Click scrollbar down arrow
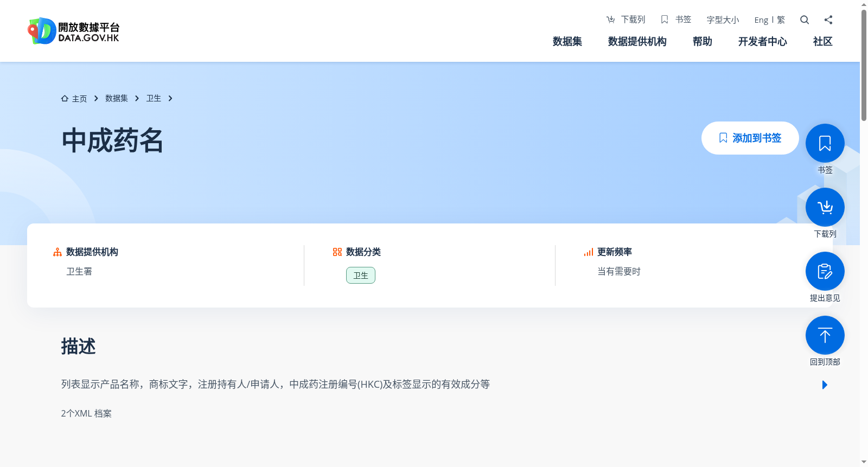The width and height of the screenshot is (868, 467). pos(864,462)
